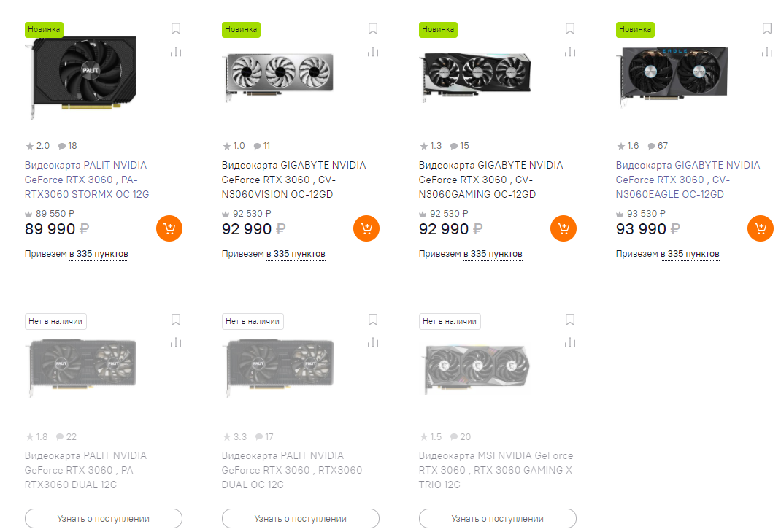Viewport: 781px width, 532px height.
Task: Notify about PALIT DUAL 12G arrival
Action: click(x=104, y=519)
